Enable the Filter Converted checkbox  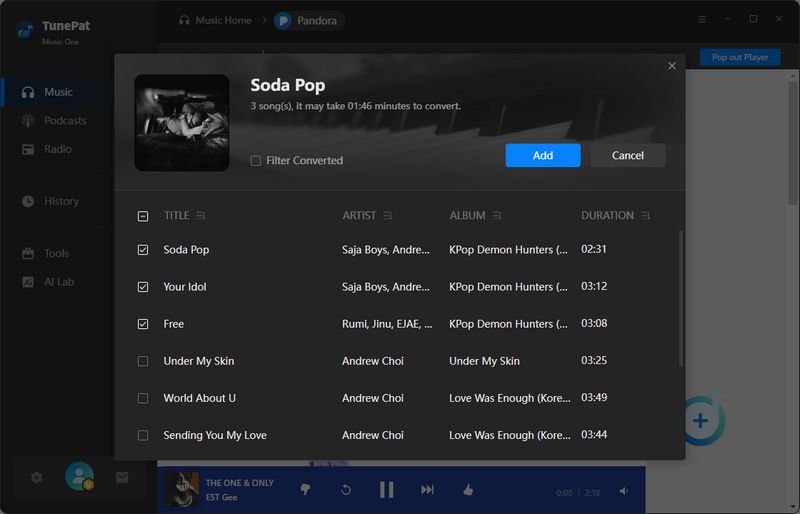256,161
